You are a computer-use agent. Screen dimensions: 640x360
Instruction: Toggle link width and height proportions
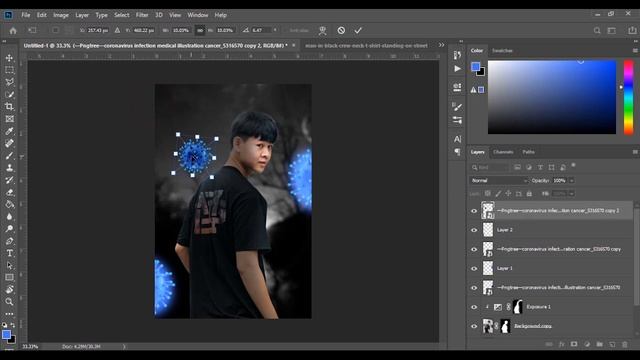200,30
